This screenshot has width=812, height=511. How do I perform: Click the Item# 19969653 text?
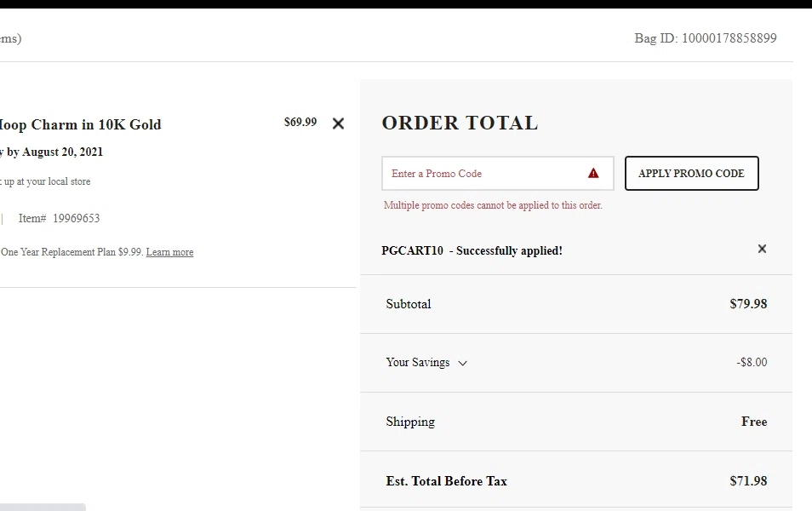click(x=59, y=218)
